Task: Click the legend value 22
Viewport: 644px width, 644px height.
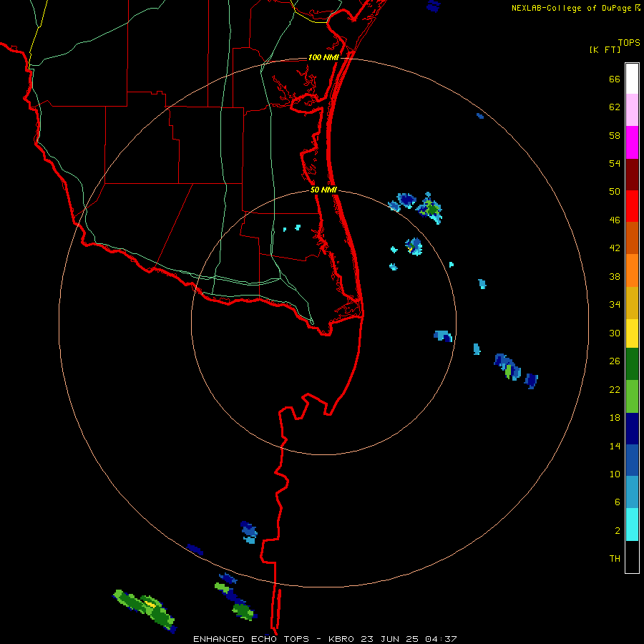Action: (615, 389)
